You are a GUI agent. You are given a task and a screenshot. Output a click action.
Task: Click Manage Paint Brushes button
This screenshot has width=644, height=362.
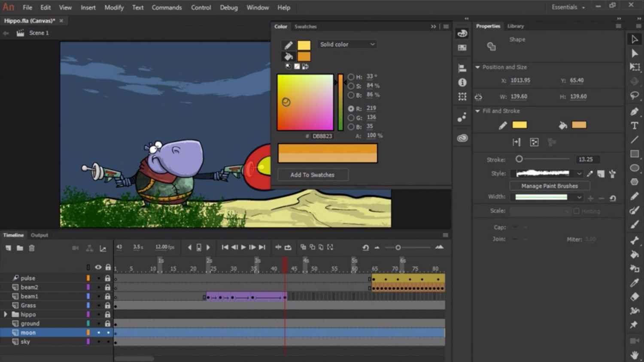click(x=549, y=186)
